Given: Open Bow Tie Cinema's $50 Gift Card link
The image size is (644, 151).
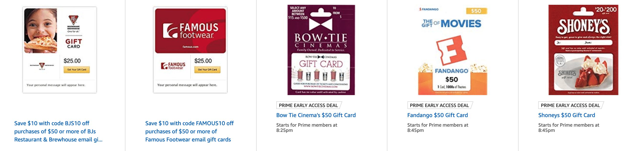Looking at the screenshot, I should tap(316, 115).
